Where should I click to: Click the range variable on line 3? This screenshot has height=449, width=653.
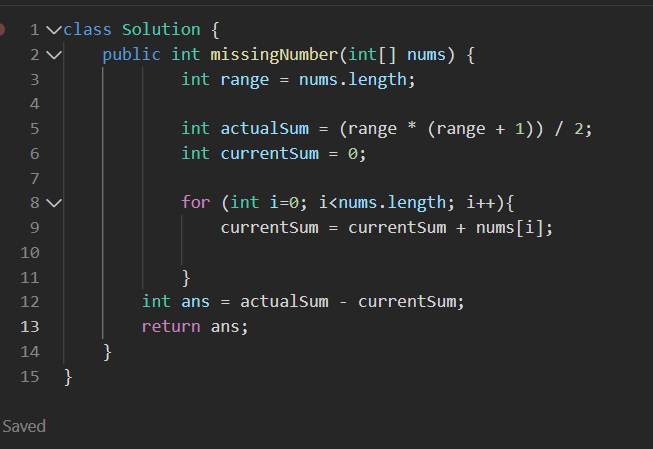[x=245, y=80]
